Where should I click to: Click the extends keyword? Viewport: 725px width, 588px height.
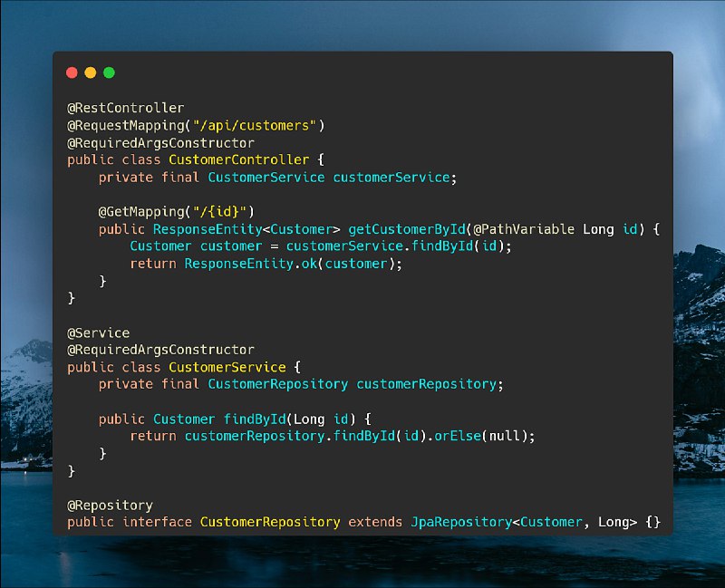(x=375, y=523)
